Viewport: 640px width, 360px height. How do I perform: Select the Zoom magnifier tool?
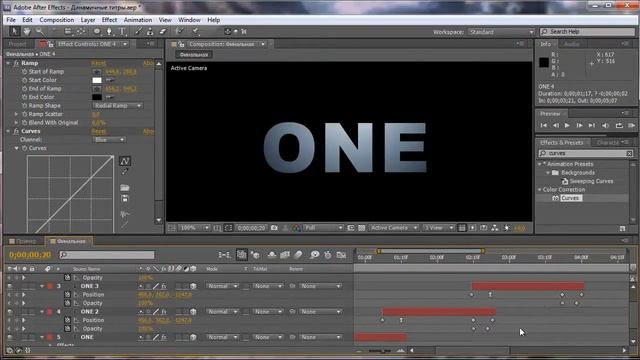pos(40,31)
